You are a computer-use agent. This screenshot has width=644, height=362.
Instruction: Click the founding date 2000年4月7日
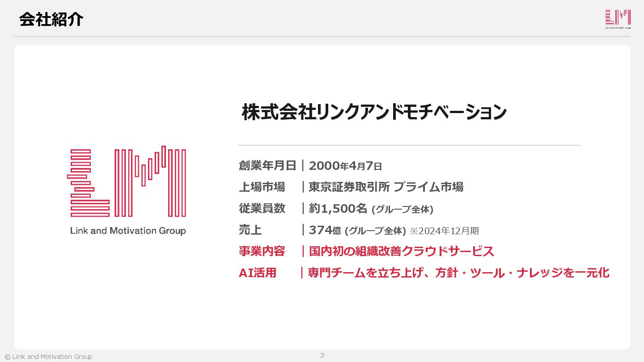(345, 166)
